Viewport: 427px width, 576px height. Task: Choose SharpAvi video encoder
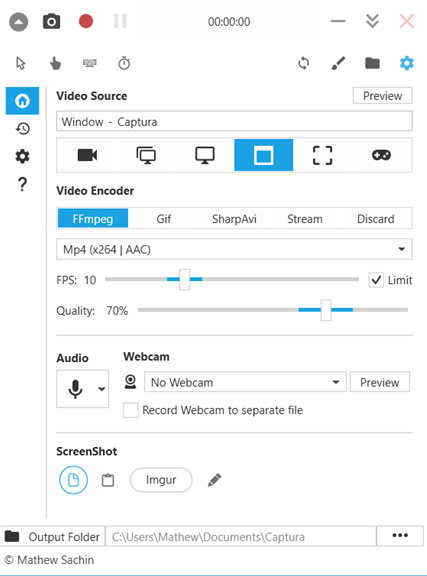(234, 219)
